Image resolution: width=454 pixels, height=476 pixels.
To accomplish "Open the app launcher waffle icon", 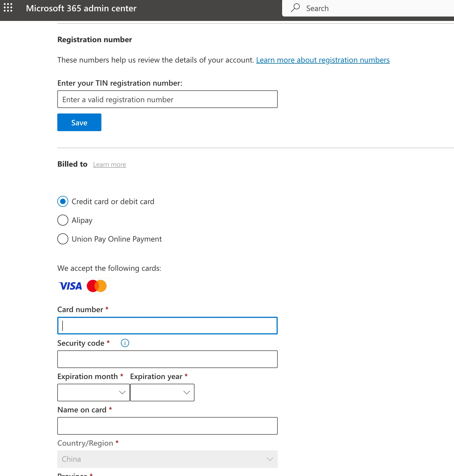I will coord(8,8).
